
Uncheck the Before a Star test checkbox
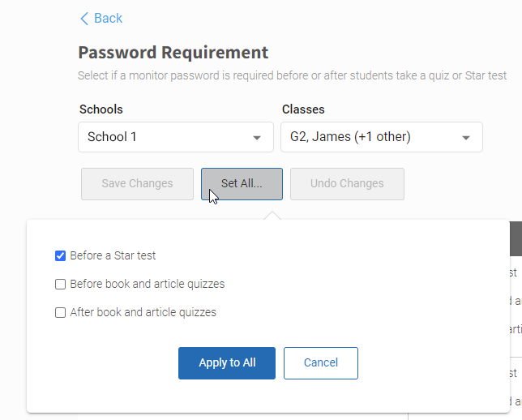point(60,255)
